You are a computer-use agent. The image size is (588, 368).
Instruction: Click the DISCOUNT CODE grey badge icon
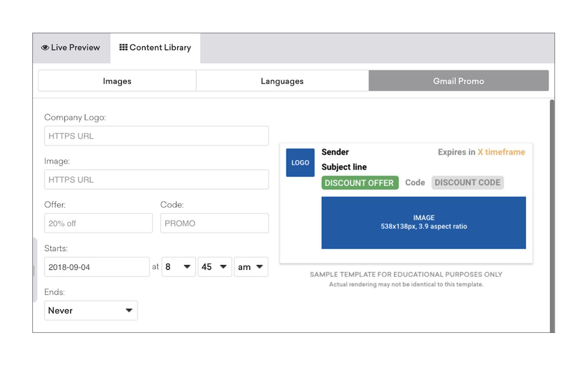tap(468, 182)
